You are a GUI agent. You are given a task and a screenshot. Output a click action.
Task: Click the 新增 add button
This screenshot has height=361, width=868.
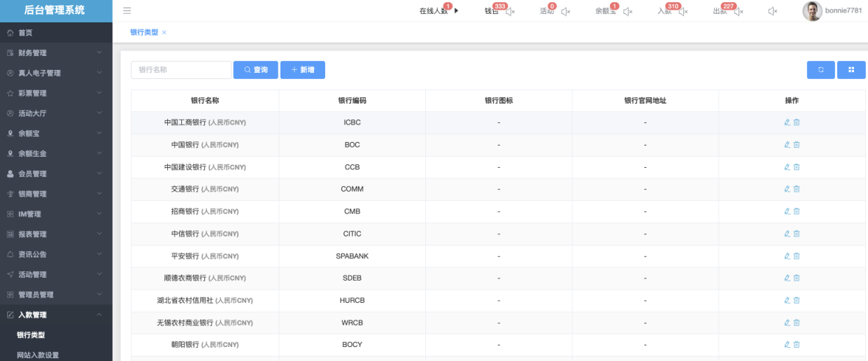302,70
